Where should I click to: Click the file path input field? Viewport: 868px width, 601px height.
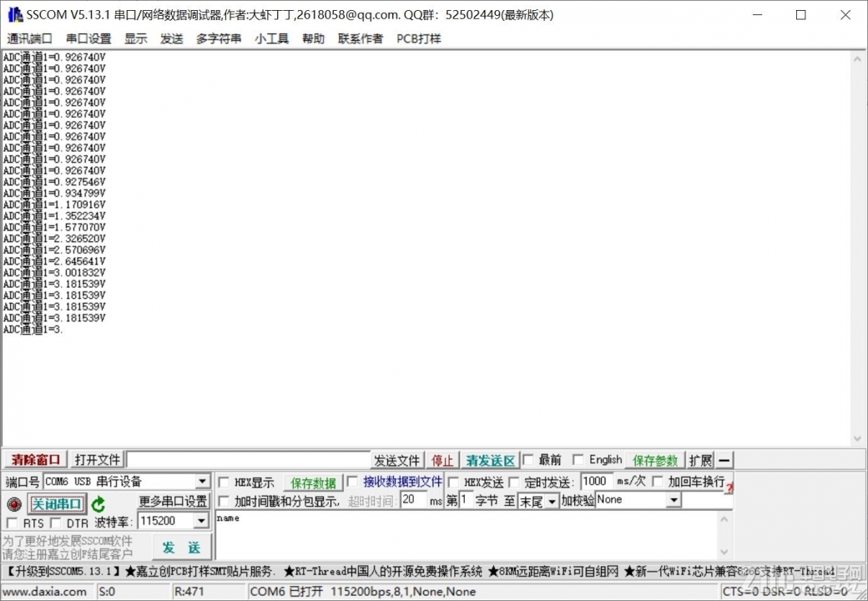(248, 460)
